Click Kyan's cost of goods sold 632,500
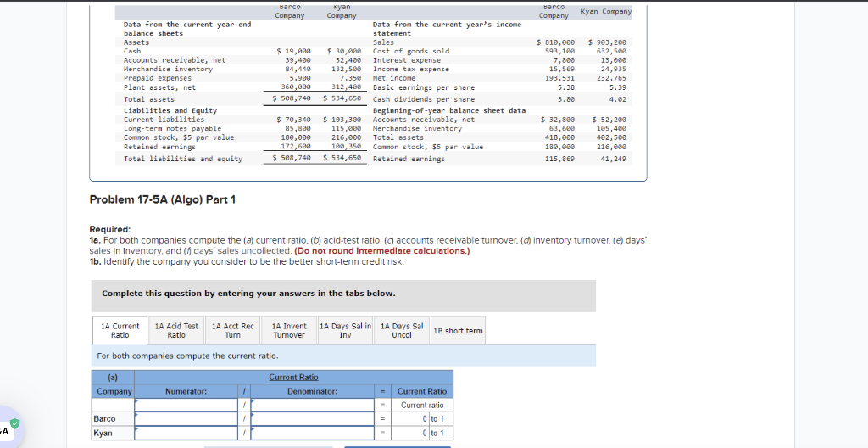Screen dimensions: 868x448 [612, 51]
